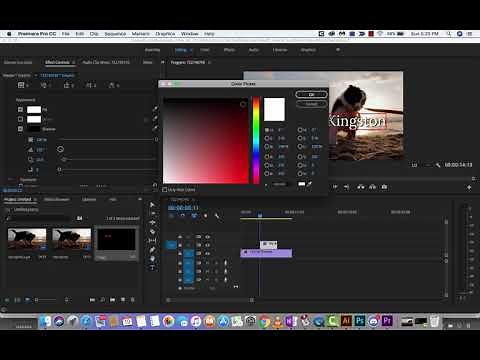Open Program Monitor wrench settings

438,165
